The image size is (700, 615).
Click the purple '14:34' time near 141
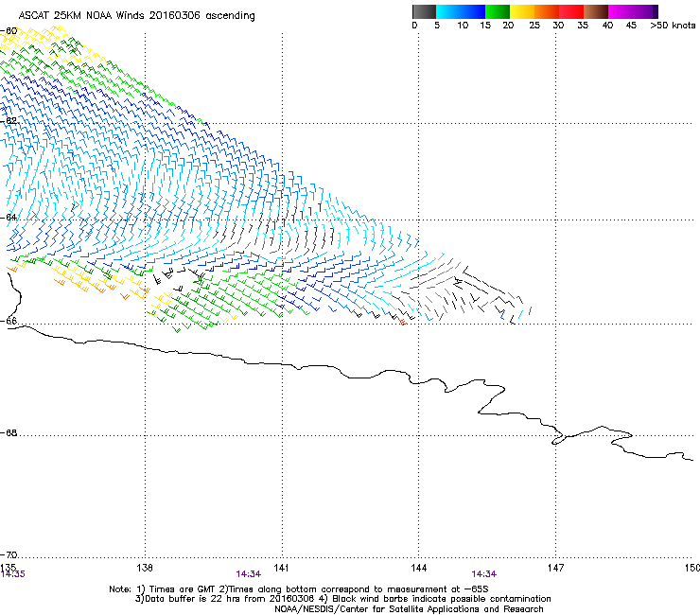coord(248,574)
